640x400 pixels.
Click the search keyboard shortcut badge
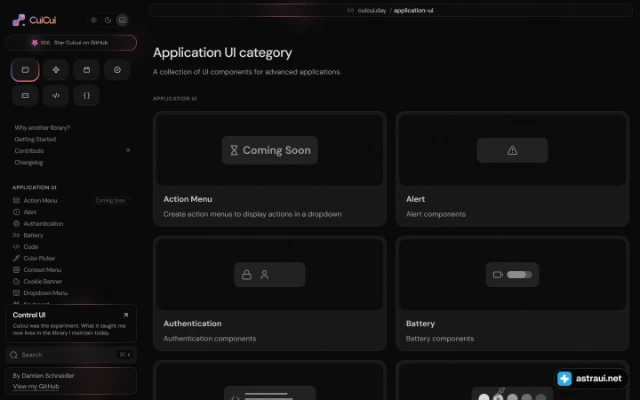[x=125, y=355]
